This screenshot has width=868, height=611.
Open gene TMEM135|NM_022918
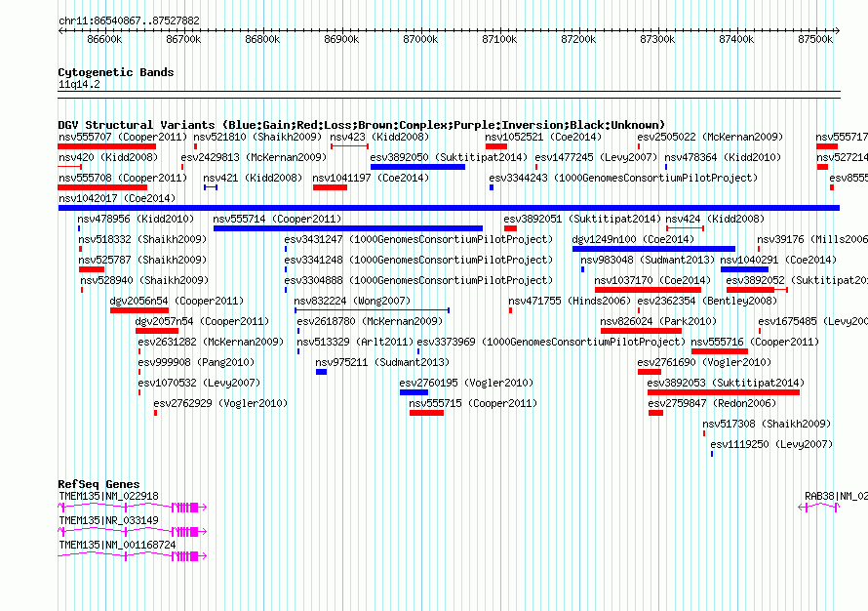tap(108, 497)
